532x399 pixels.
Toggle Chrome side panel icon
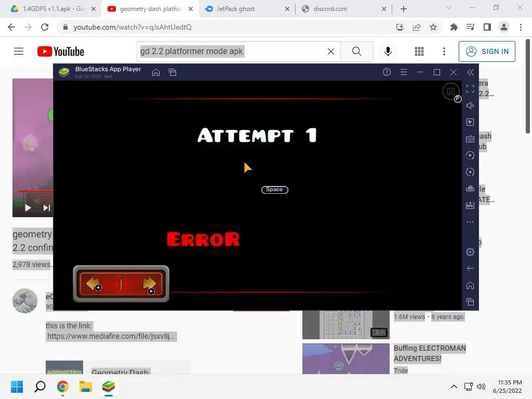(487, 27)
